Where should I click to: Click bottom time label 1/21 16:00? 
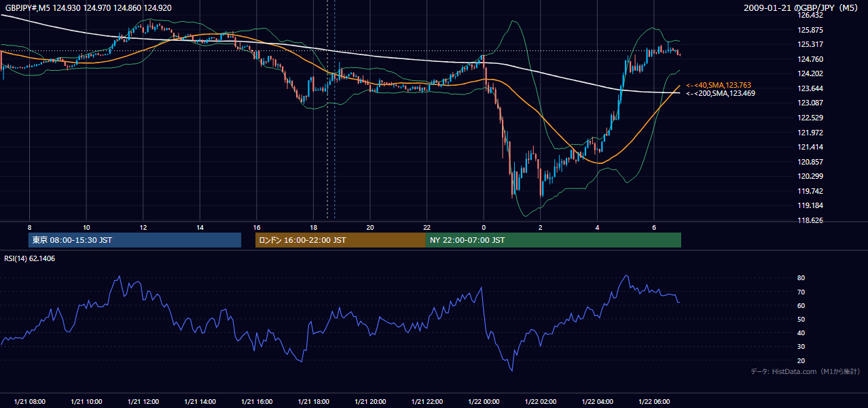[x=257, y=402]
